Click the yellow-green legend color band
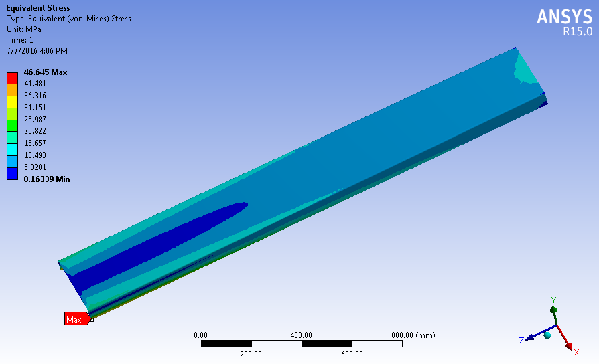The width and height of the screenshot is (599, 364). 12,114
